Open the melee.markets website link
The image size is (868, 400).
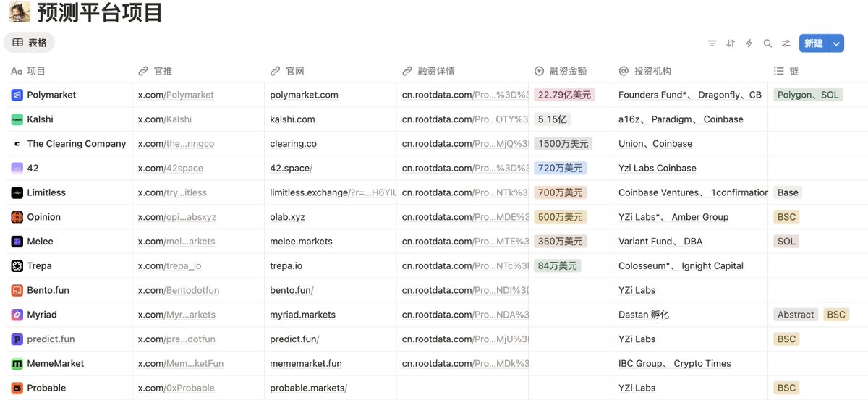(x=301, y=242)
